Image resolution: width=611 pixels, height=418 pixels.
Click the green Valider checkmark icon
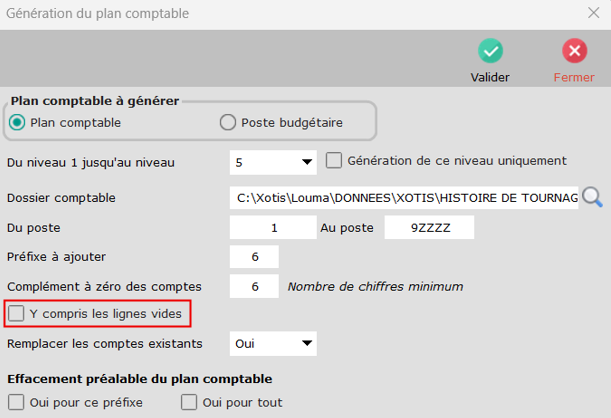tap(490, 51)
